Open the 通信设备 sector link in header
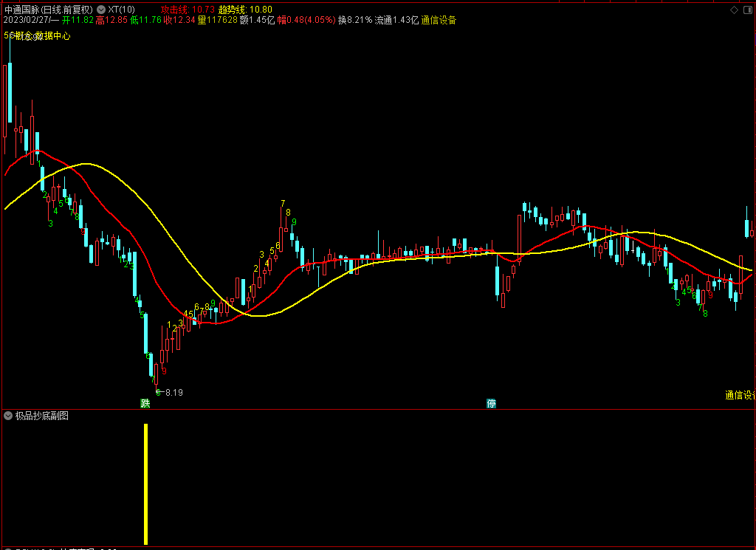 (439, 20)
